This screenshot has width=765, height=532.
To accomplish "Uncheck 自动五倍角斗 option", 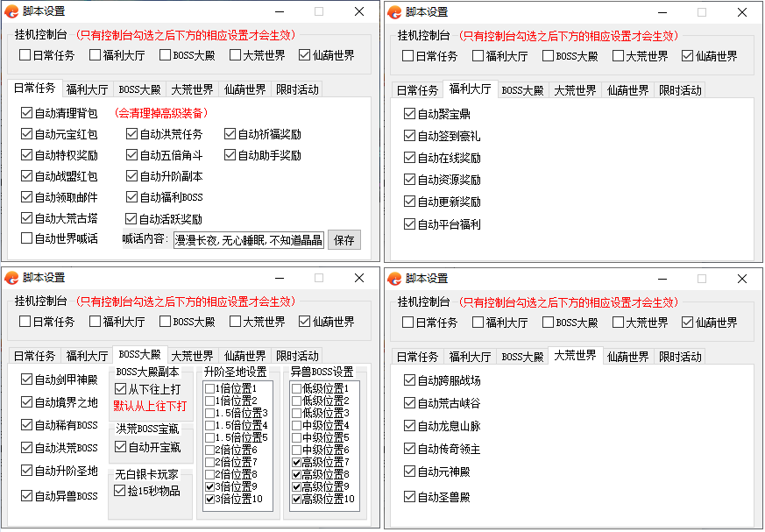I will [132, 155].
